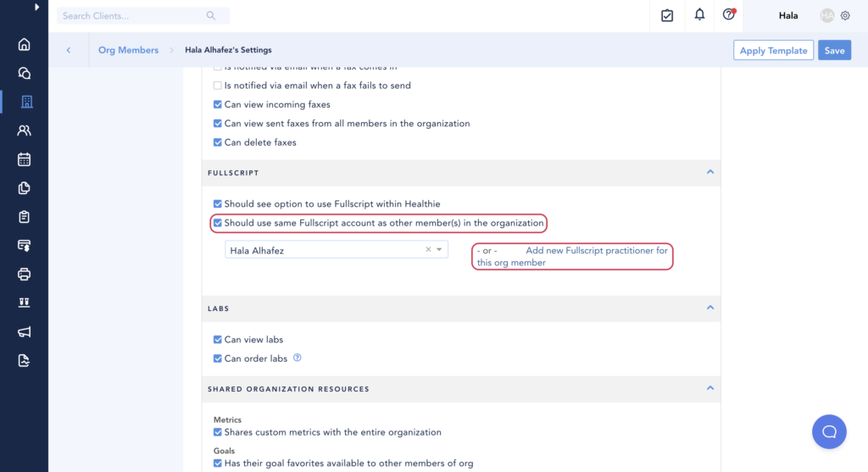This screenshot has height=472, width=868.
Task: Click Add new Fullscript practitioner link
Action: [x=596, y=251]
